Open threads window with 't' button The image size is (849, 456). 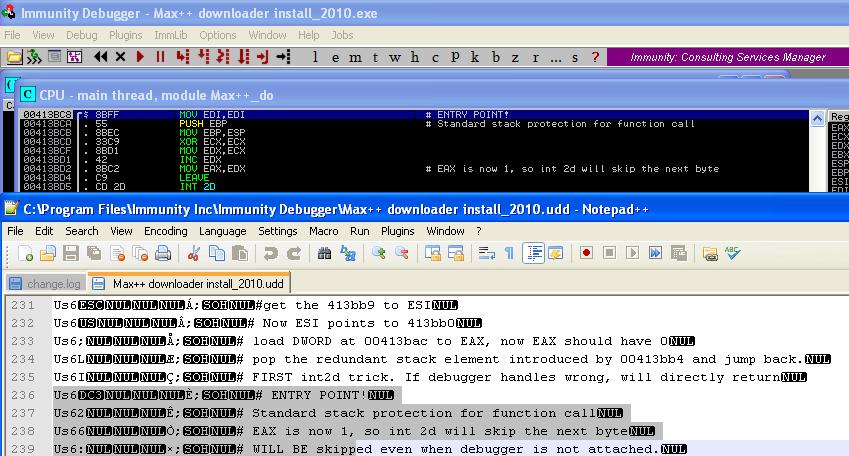375,57
